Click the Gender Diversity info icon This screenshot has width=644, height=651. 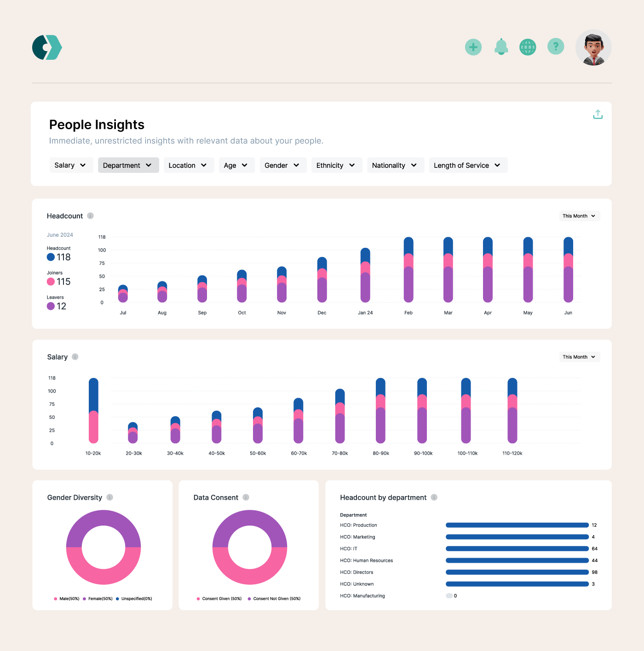[109, 497]
